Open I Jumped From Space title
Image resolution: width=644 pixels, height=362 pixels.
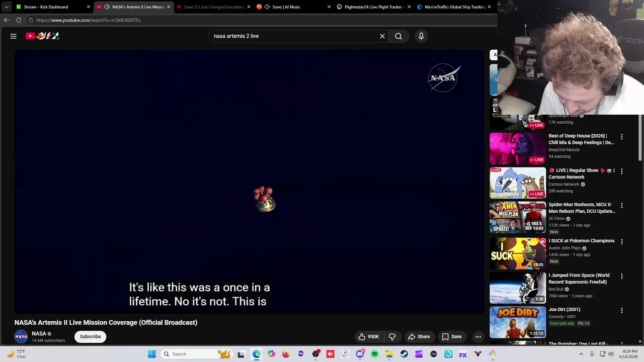pyautogui.click(x=579, y=279)
